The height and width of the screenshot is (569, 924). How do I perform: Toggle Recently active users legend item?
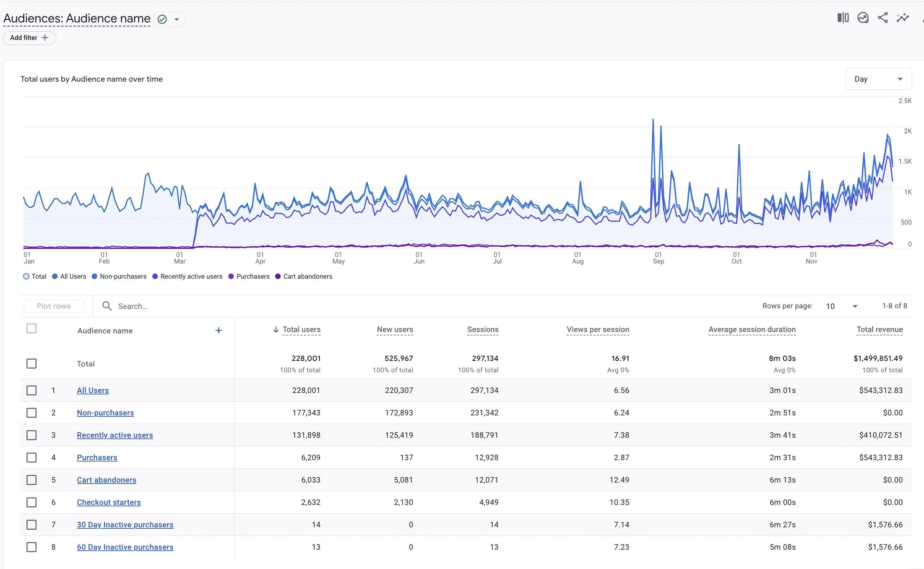[x=187, y=276]
